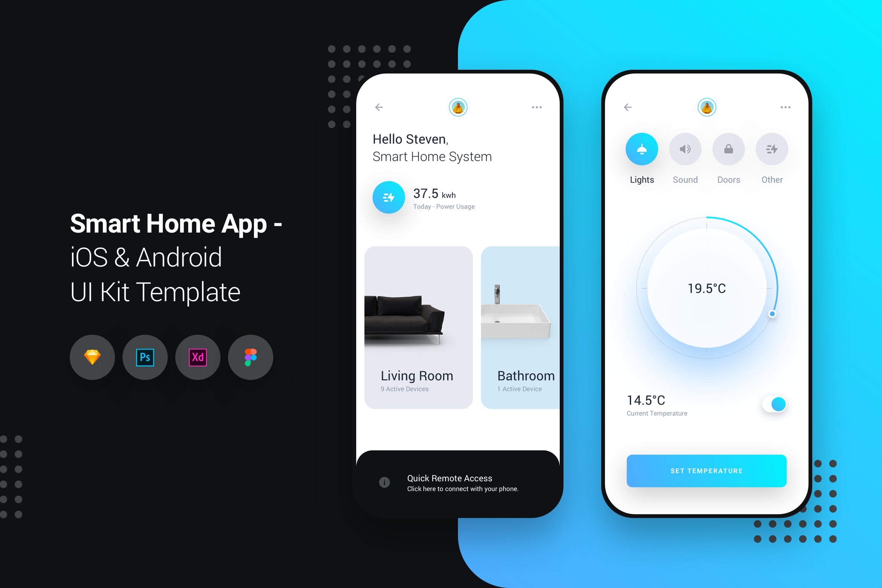
Task: Click the user profile avatar icon
Action: pyautogui.click(x=458, y=106)
